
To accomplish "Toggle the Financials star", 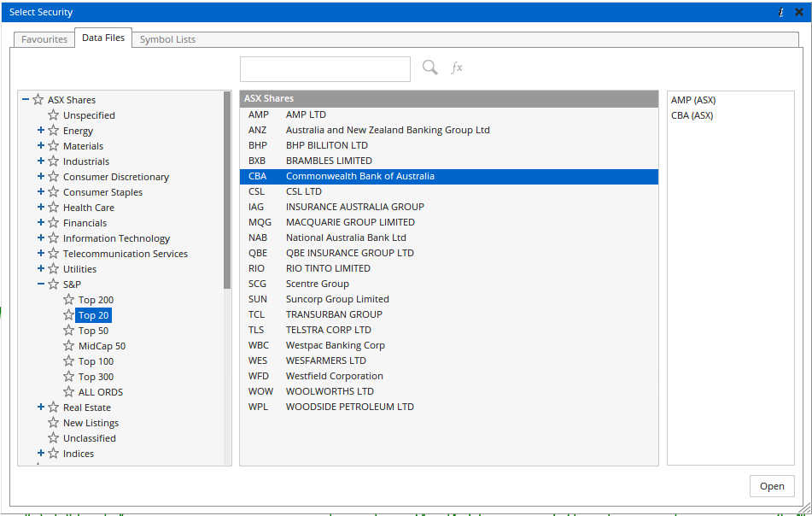I will 53,223.
